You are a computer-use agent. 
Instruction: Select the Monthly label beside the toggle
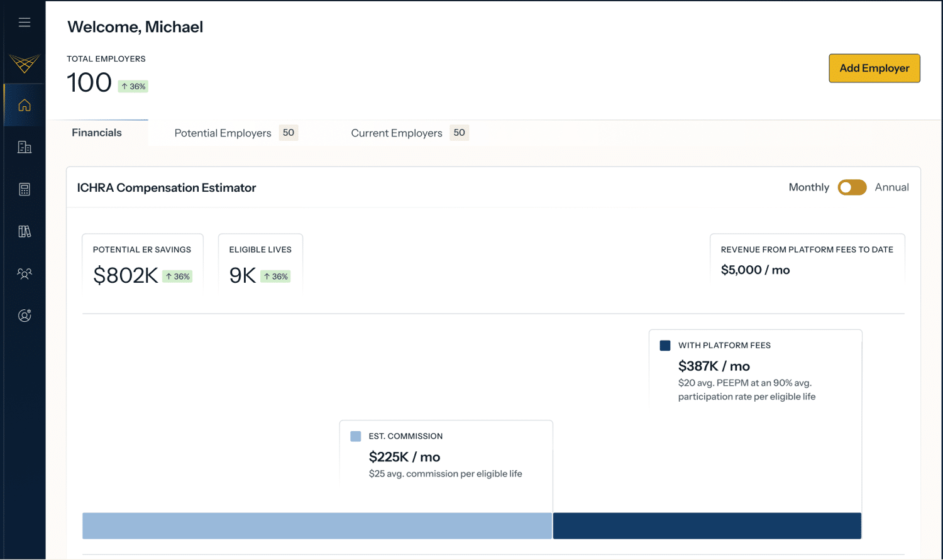[x=808, y=187]
